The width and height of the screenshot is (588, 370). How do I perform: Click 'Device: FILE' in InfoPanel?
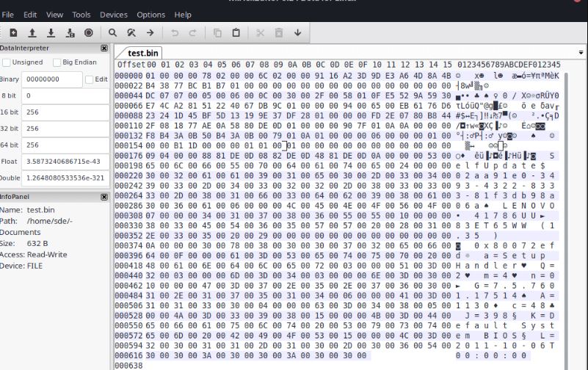(21, 266)
